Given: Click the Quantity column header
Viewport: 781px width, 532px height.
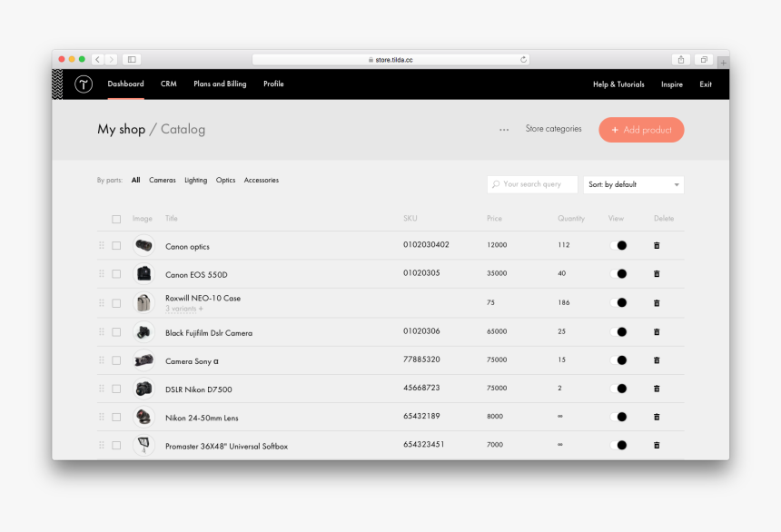Looking at the screenshot, I should [x=571, y=218].
